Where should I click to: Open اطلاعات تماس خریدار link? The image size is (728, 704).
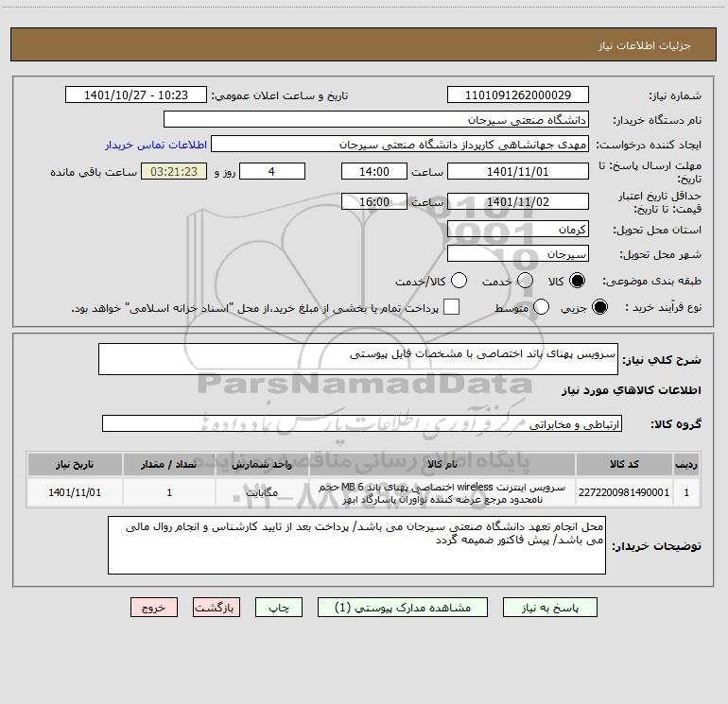point(156,145)
